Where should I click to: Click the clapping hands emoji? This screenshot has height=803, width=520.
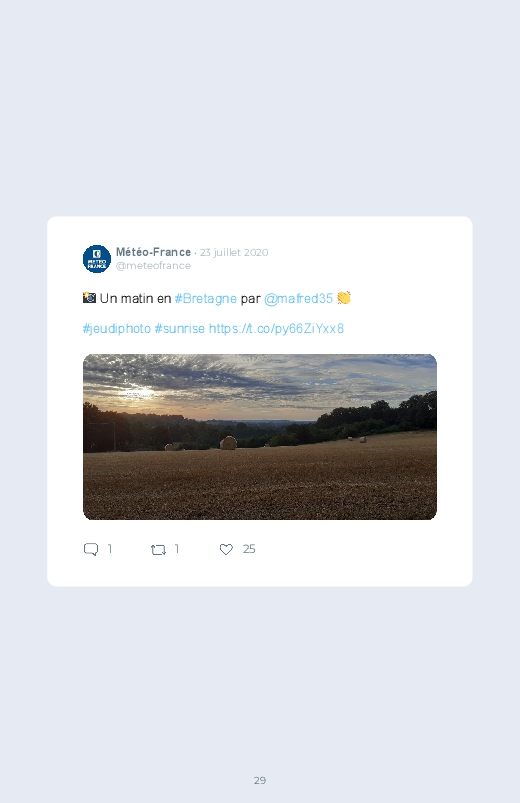(x=344, y=298)
